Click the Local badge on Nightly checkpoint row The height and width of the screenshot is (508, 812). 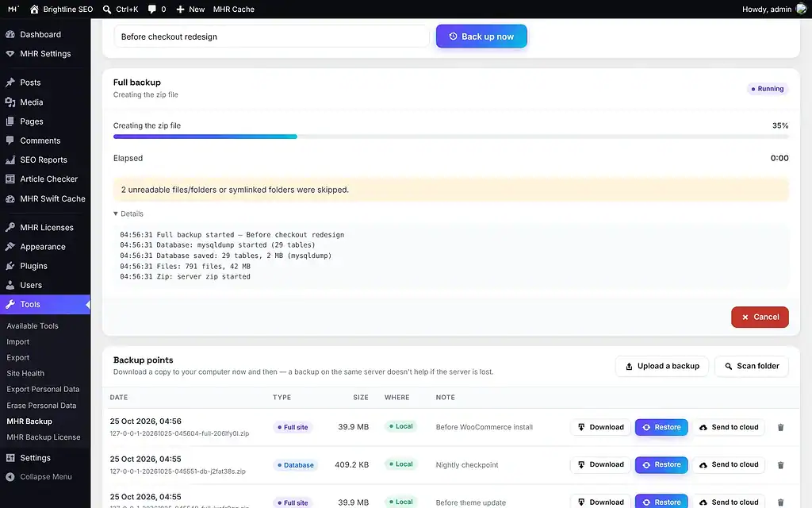400,464
